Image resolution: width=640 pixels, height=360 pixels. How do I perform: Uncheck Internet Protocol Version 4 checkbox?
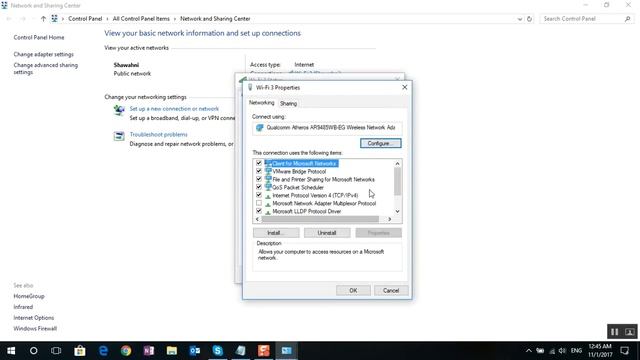click(x=259, y=195)
